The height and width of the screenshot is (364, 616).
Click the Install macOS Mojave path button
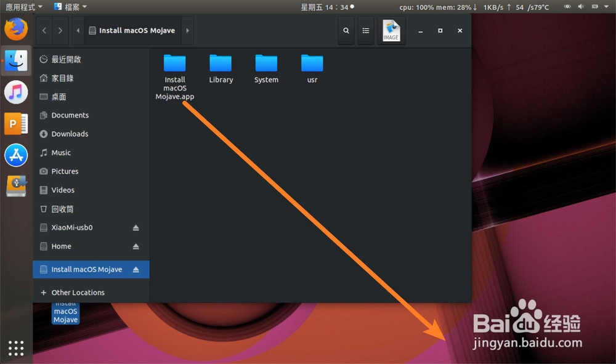coord(132,30)
